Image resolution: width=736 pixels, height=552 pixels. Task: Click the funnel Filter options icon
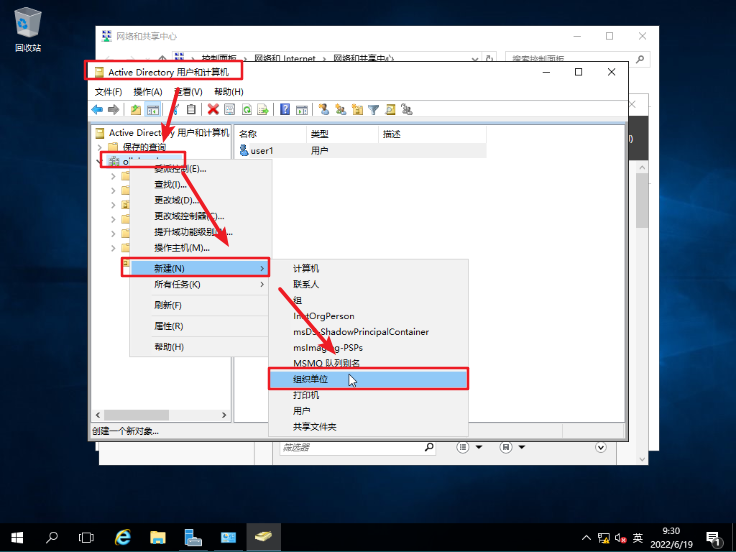click(x=374, y=109)
